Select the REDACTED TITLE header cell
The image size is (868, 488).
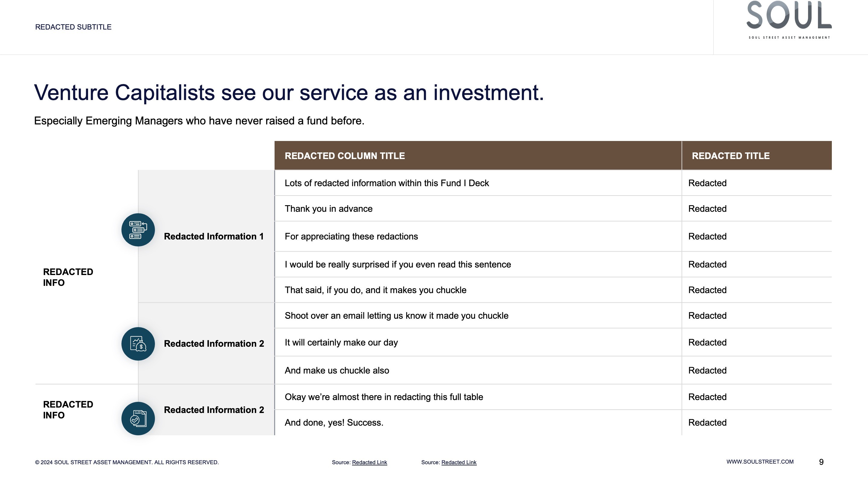click(x=757, y=156)
